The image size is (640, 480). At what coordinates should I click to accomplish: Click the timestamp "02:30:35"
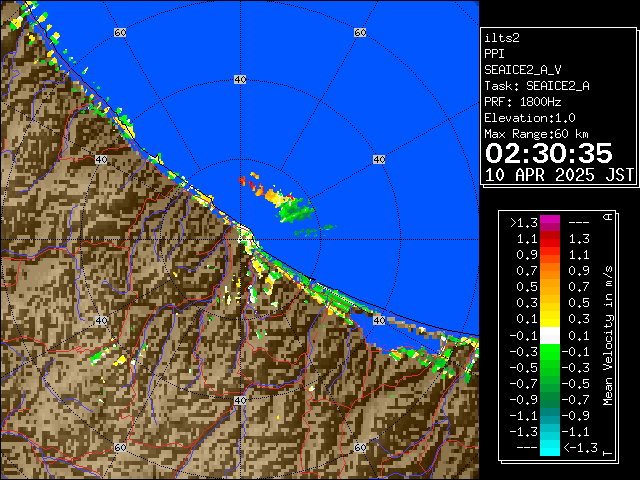coord(549,153)
